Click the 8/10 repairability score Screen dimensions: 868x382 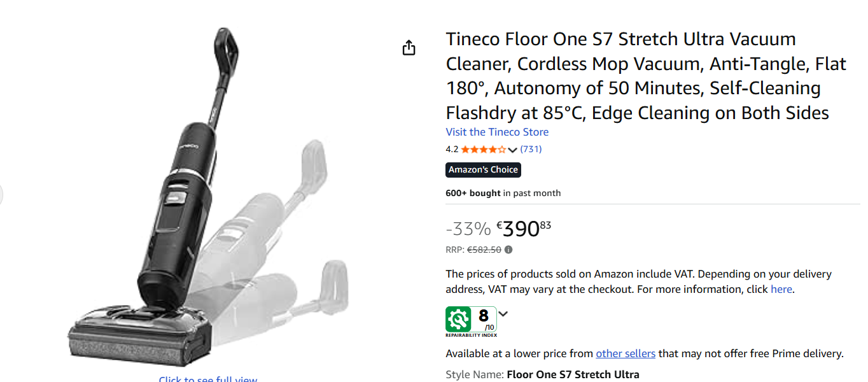point(485,318)
